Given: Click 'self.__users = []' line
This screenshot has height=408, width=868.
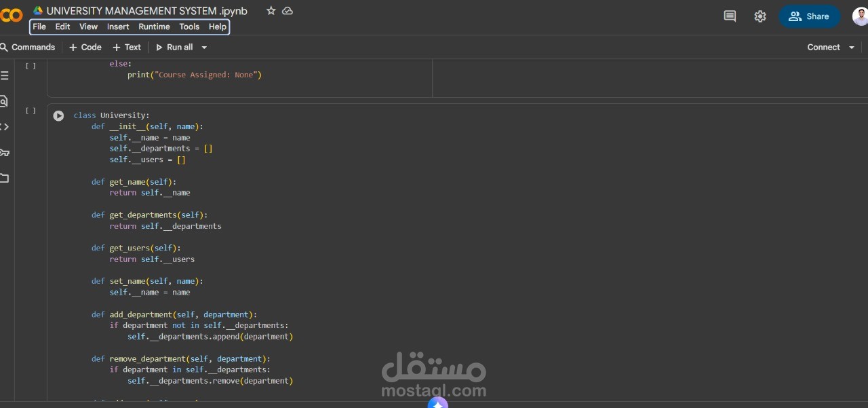Looking at the screenshot, I should point(148,160).
